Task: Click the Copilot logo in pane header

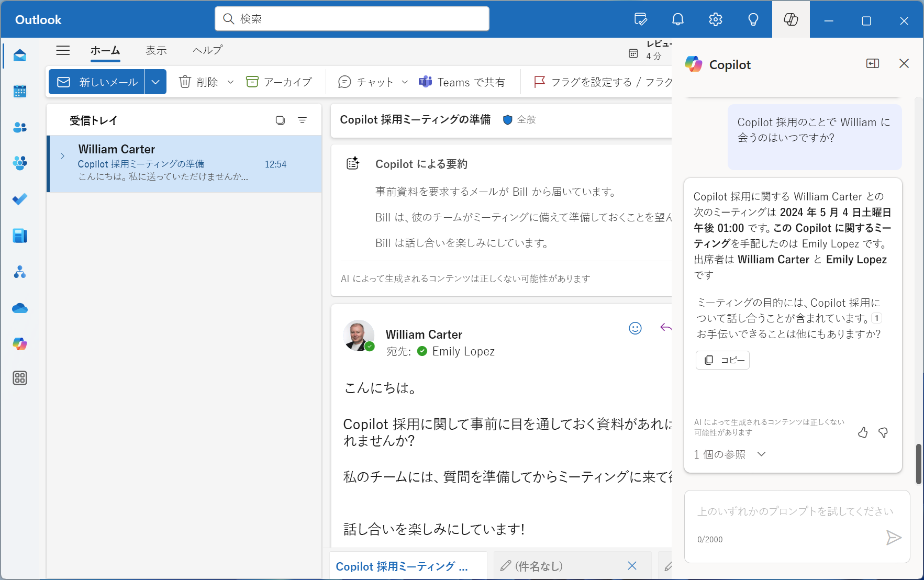Action: pos(694,64)
